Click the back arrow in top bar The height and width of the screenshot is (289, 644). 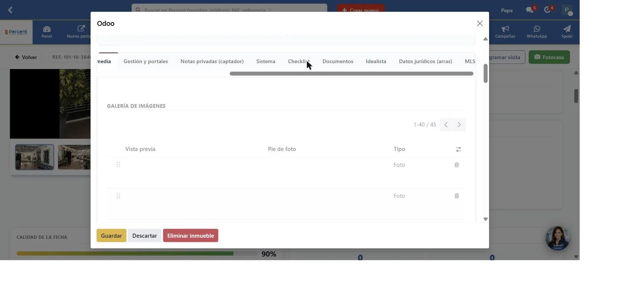pos(10,10)
